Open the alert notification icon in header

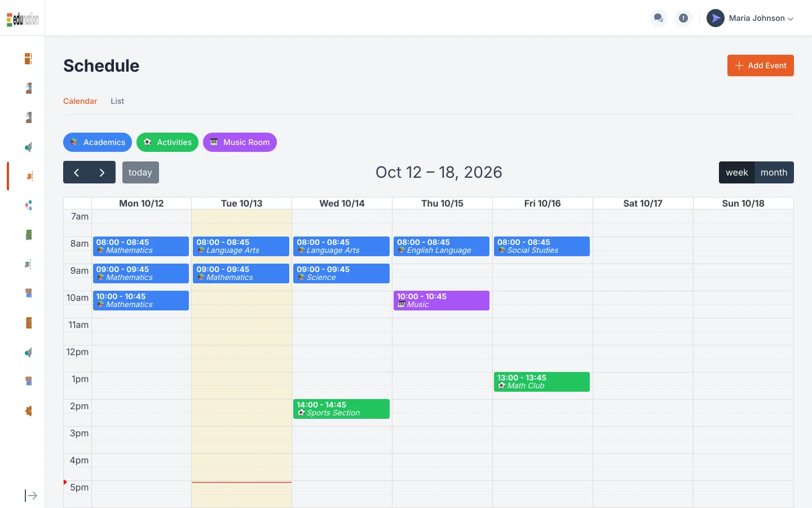683,18
